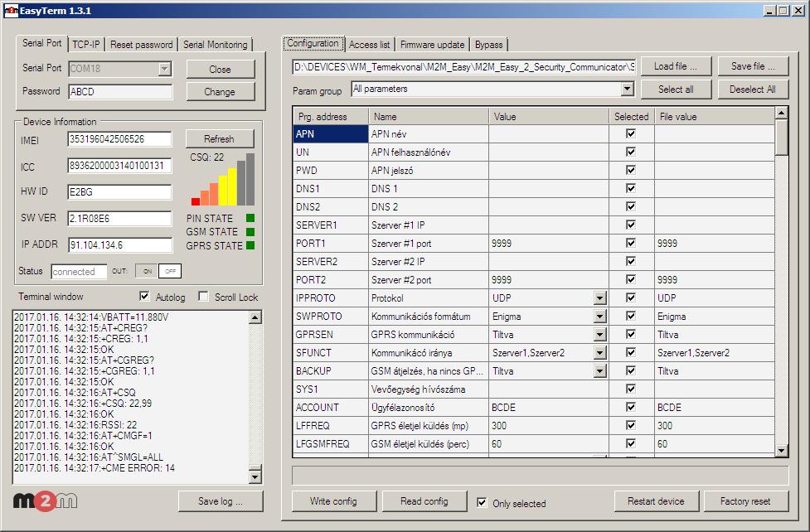
Task: Click terminal window scroll down arrow
Action: (255, 476)
